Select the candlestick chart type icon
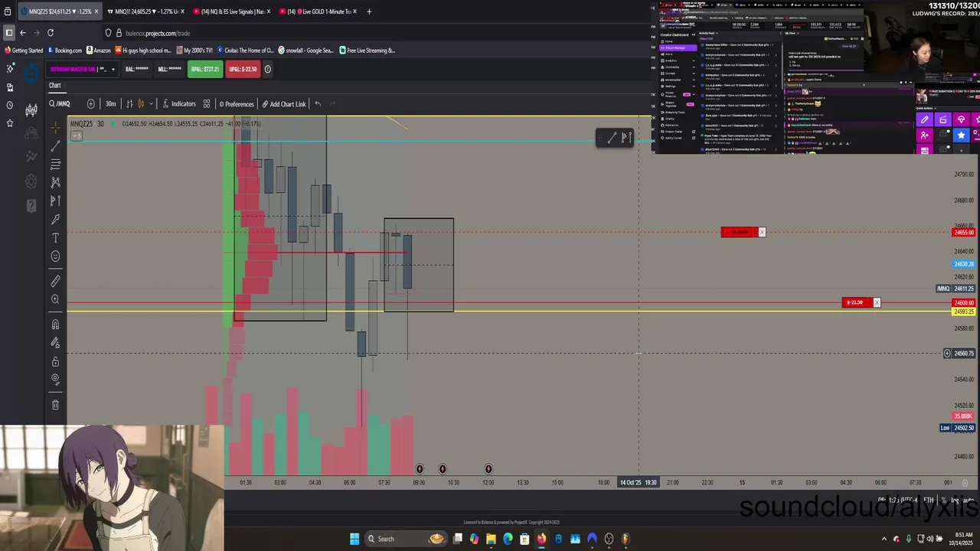980x551 pixels. click(142, 104)
